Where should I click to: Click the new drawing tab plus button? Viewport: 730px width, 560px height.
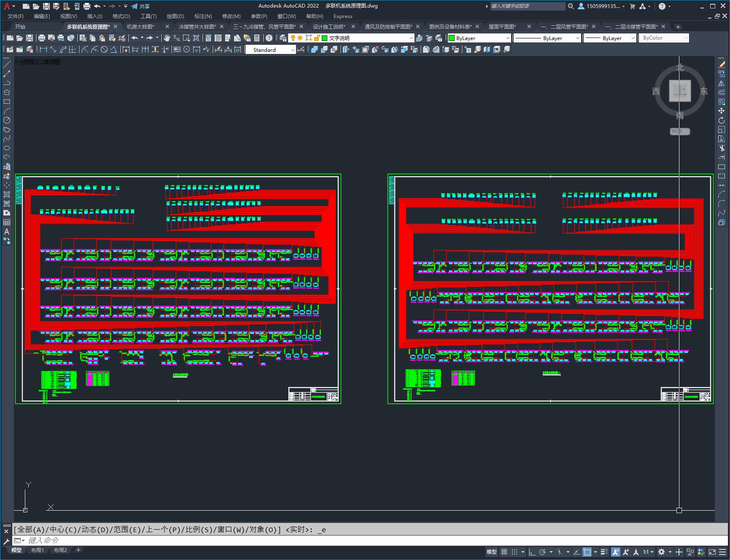click(x=678, y=27)
